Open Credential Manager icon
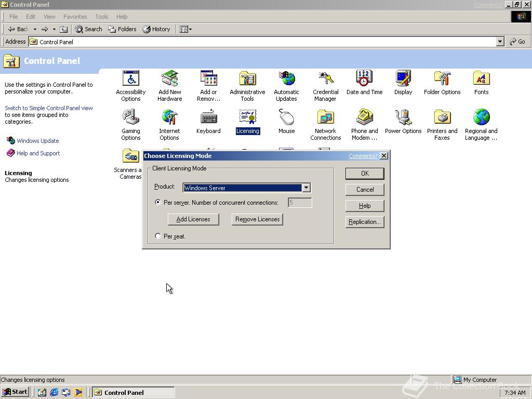The image size is (532, 399). [325, 86]
